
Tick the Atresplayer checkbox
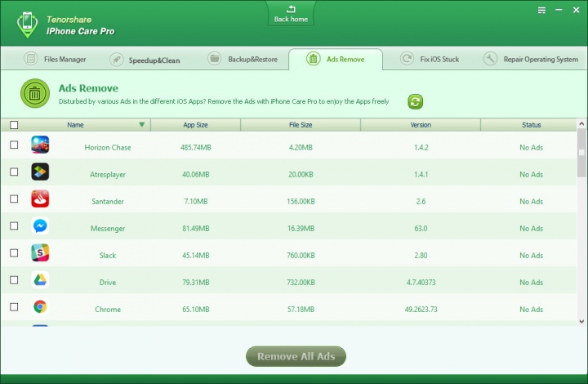point(14,172)
